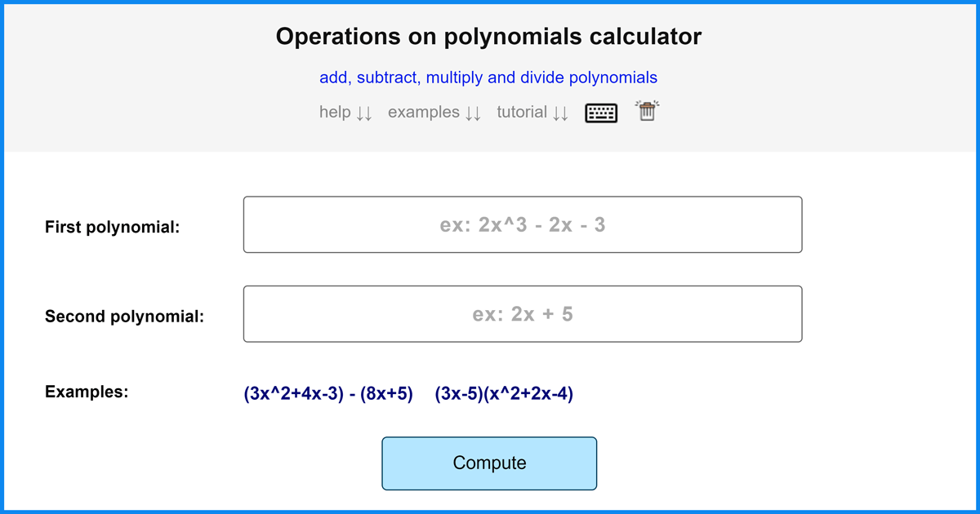Click the down arrows beside examples

[x=473, y=113]
